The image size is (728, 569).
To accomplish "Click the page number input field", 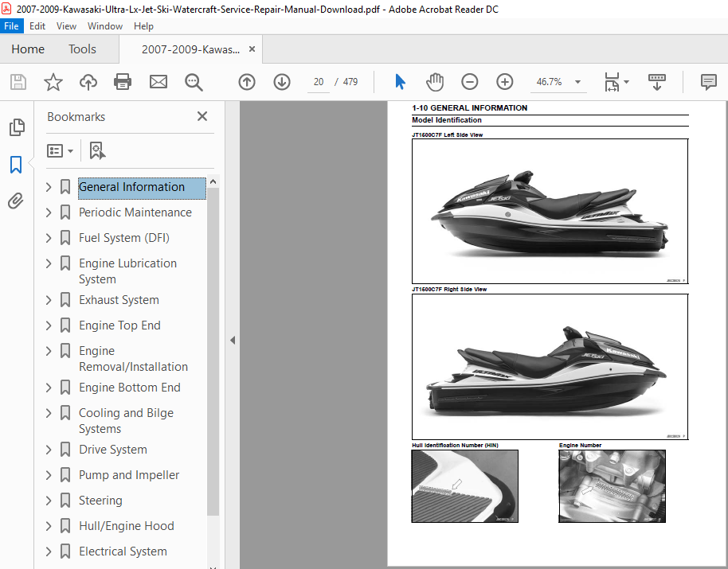I will tap(319, 82).
